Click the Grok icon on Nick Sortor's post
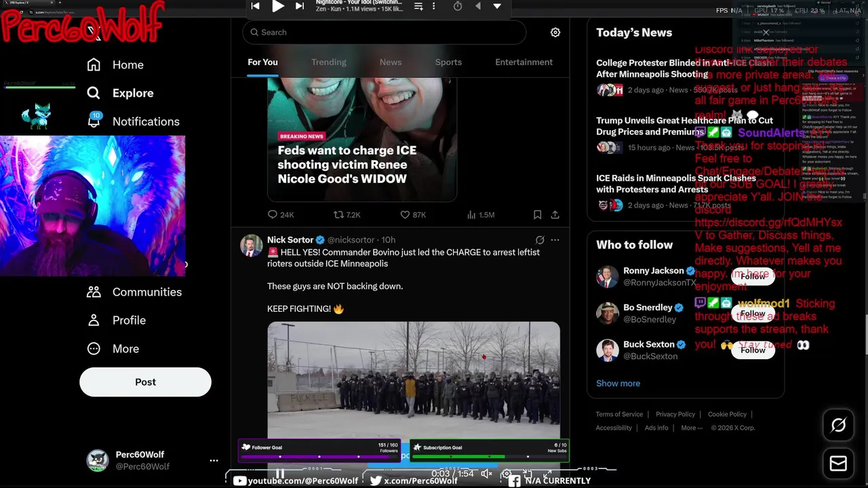 pos(540,240)
